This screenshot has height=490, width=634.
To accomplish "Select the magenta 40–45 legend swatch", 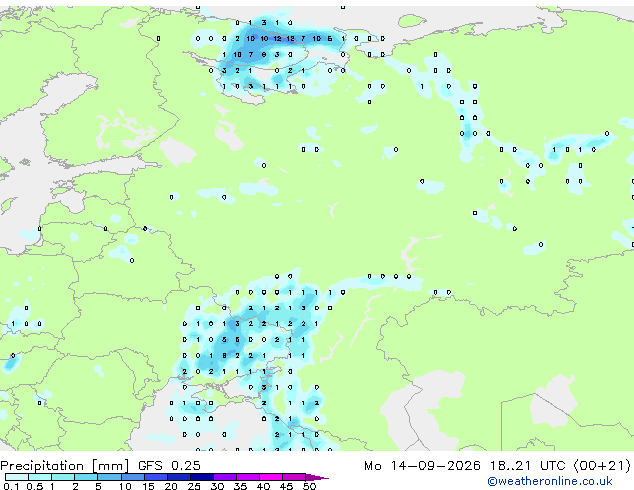I will (271, 477).
